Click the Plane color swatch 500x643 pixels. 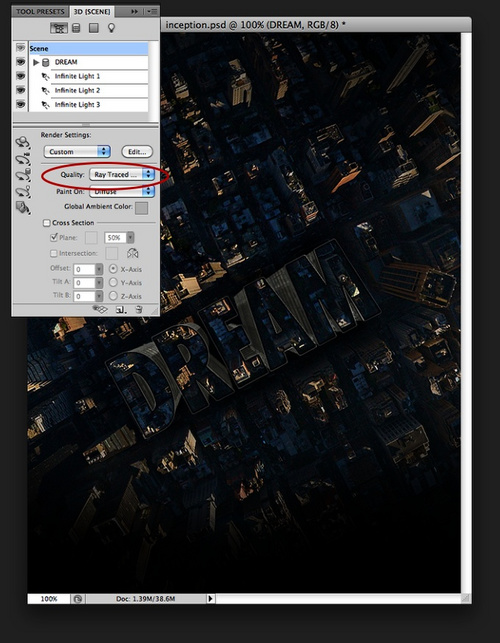91,238
